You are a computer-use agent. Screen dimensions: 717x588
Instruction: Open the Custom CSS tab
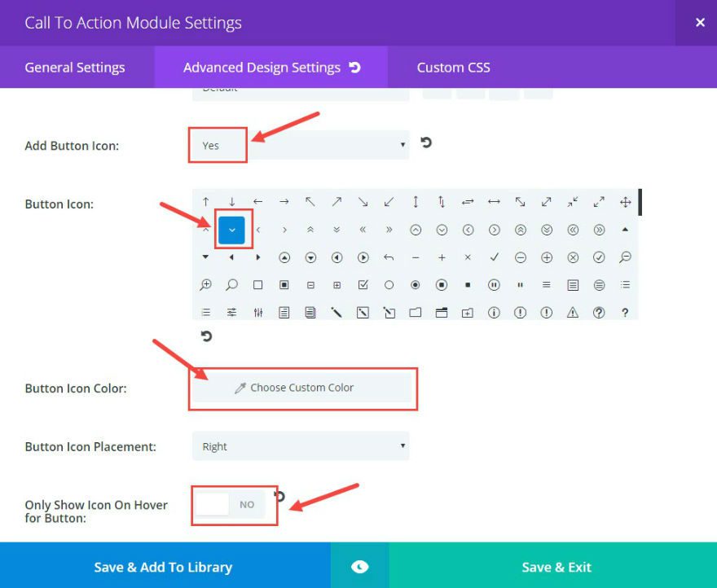[454, 67]
